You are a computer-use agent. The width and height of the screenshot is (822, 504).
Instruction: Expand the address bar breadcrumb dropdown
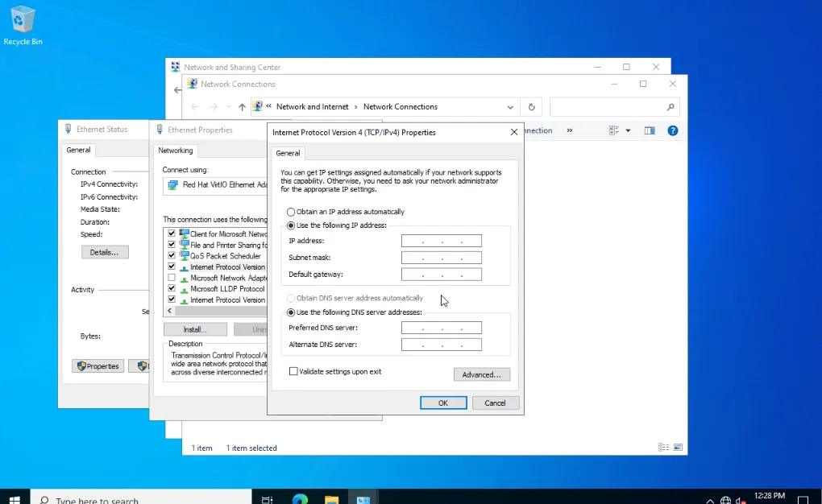click(510, 105)
